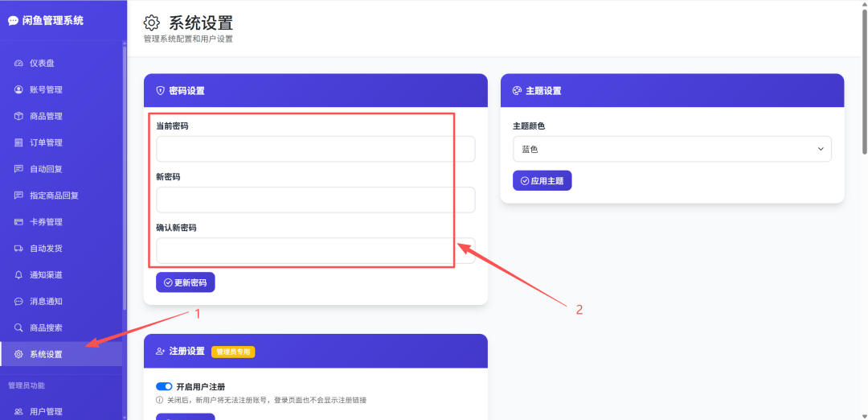Click the truck icon beside 自动发货
This screenshot has height=420, width=868.
[18, 249]
